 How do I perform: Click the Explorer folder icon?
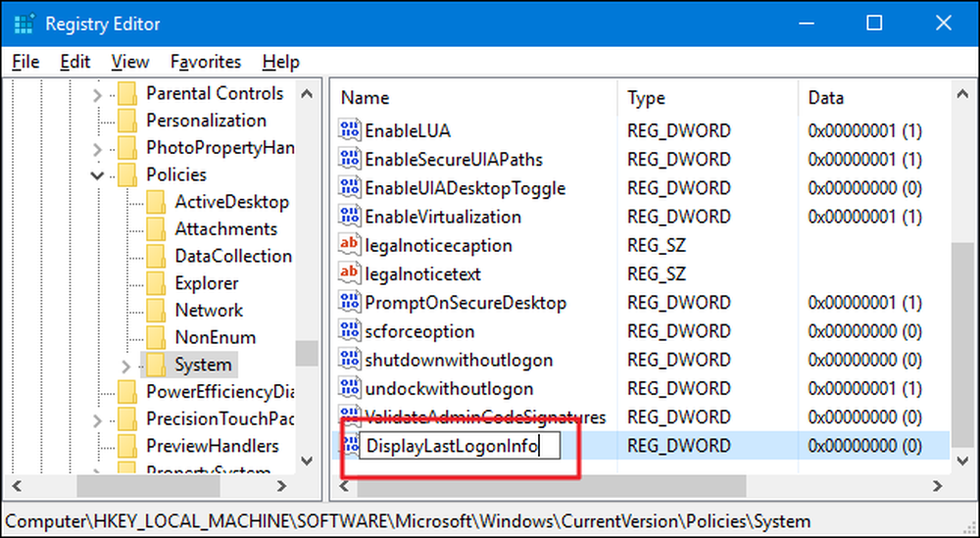[x=156, y=283]
